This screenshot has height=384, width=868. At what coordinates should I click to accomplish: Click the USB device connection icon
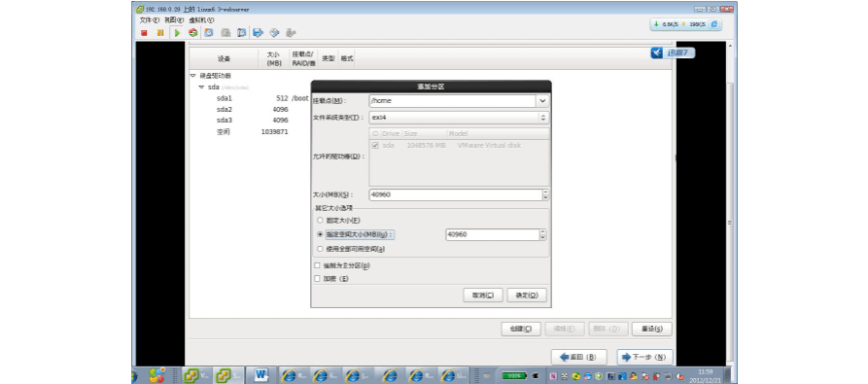pos(291,33)
